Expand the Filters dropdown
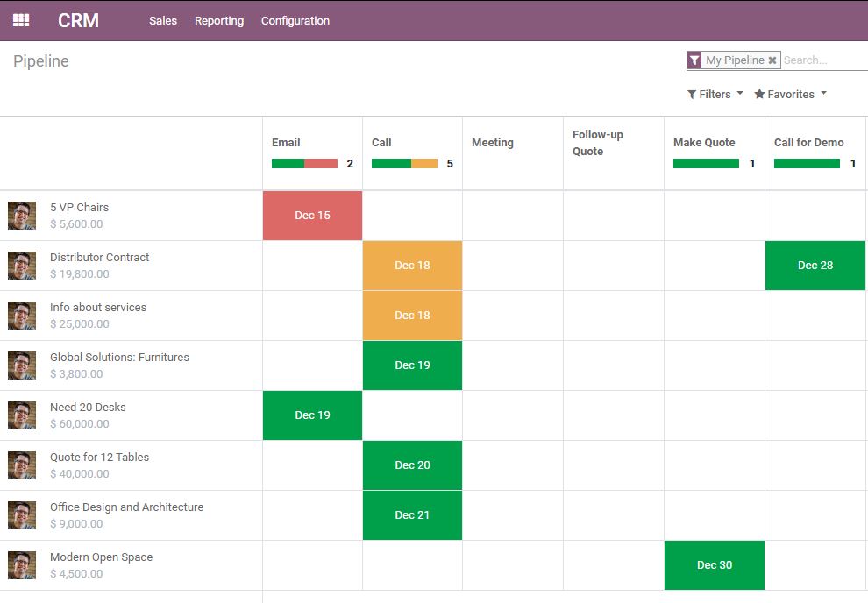868x603 pixels. click(x=715, y=94)
